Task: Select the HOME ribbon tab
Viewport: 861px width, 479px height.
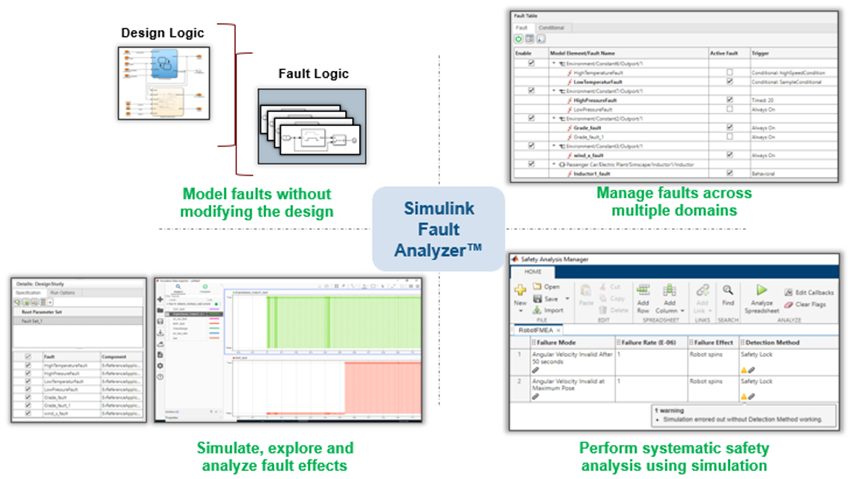Action: (532, 271)
